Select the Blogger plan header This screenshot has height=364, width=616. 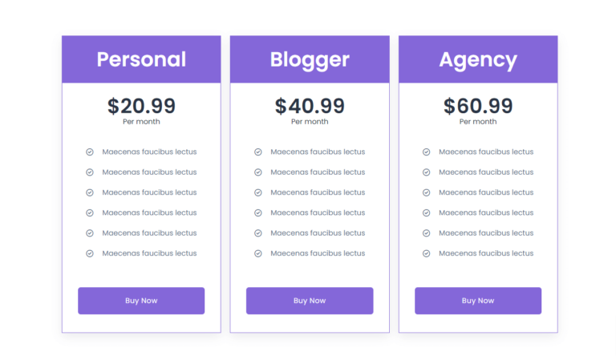(x=310, y=59)
